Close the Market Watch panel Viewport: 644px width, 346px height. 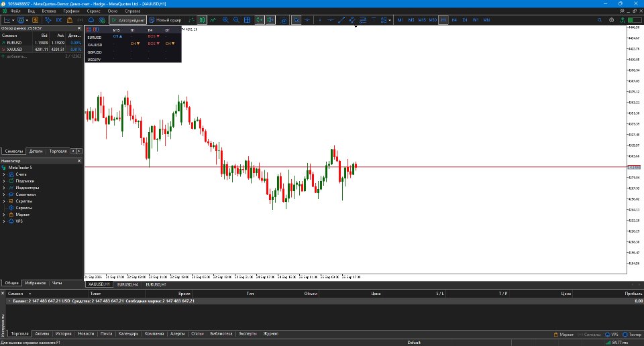pyautogui.click(x=79, y=28)
